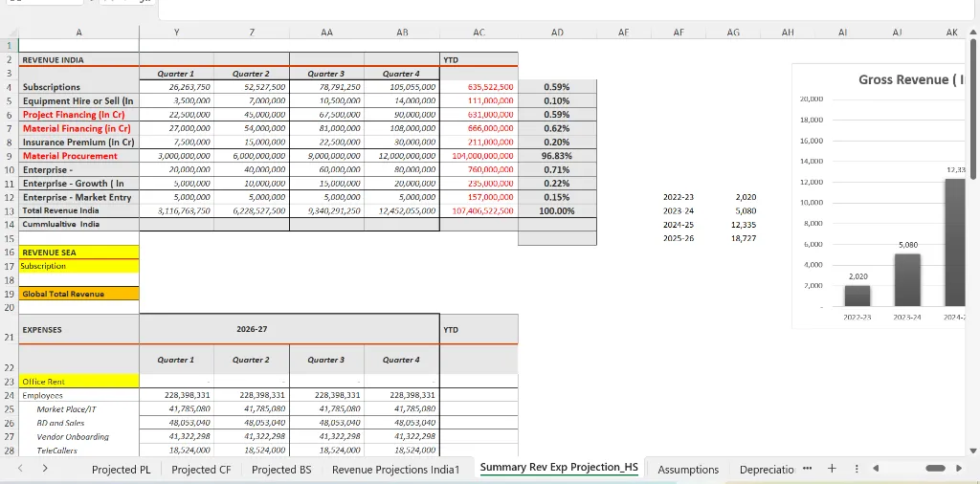980x484 pixels.
Task: Open Revenue Projections India1 sheet
Action: click(396, 470)
